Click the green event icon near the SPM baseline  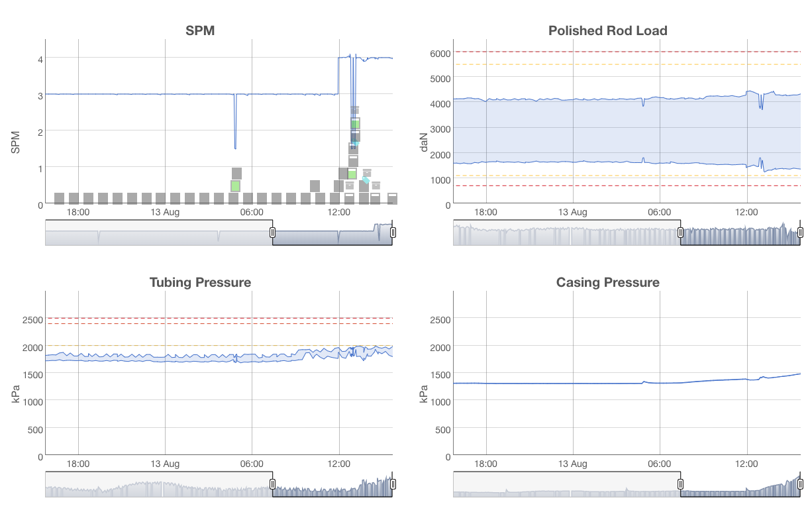[x=235, y=187]
